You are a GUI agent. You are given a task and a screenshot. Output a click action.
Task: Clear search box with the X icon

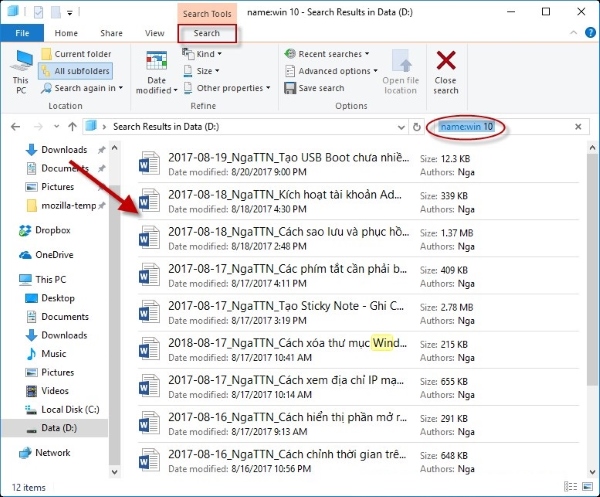(x=578, y=127)
